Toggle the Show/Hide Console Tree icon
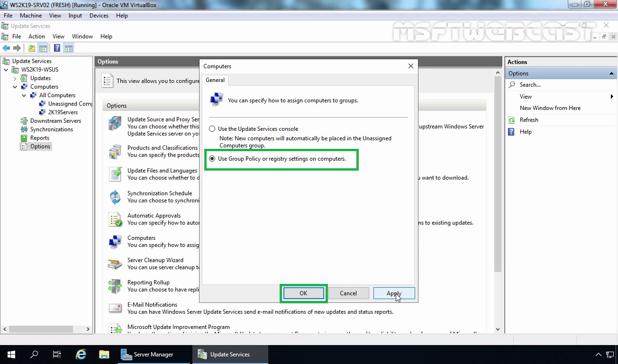Screen dimensions: 618x364 point(43,48)
